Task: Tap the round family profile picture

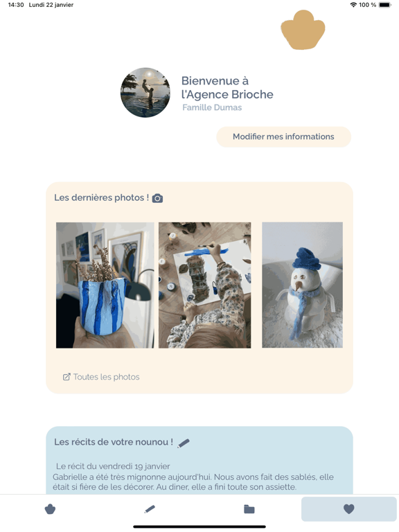Action: point(145,92)
